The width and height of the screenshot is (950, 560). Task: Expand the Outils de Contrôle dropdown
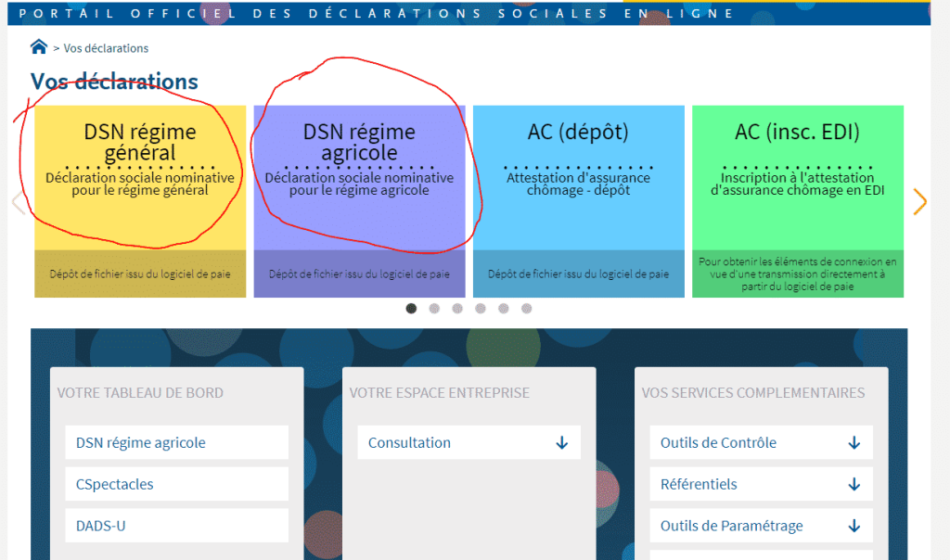coord(762,442)
